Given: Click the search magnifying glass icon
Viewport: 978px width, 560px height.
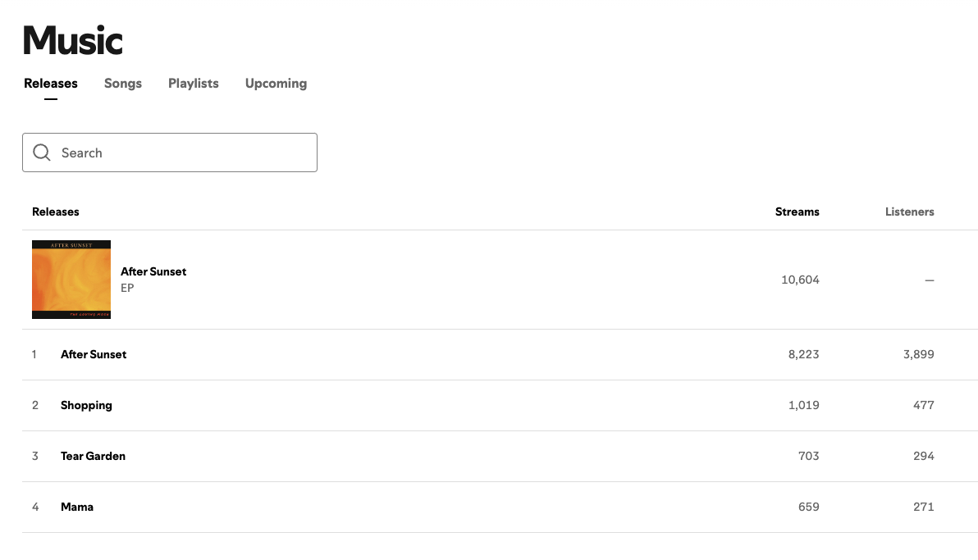Looking at the screenshot, I should click(42, 153).
